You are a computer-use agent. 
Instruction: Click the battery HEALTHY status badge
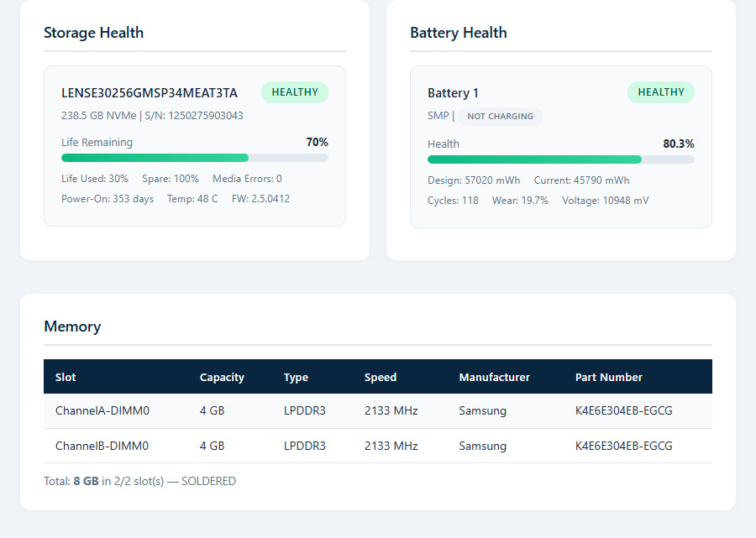(x=660, y=92)
